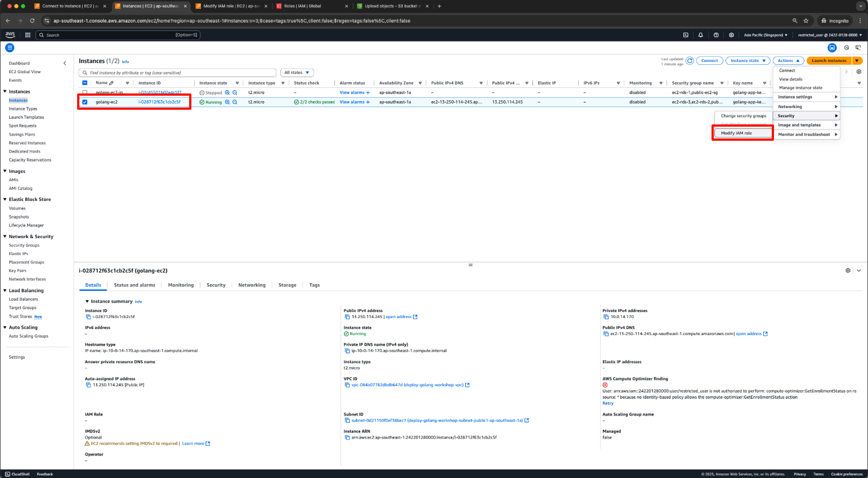Click the AWS logo home icon
The image size is (868, 478).
pos(10,35)
